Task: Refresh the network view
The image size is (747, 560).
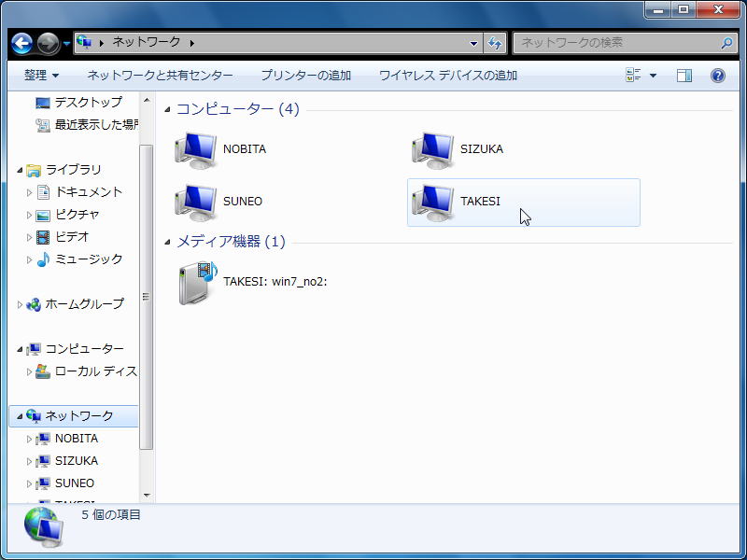Action: (x=495, y=43)
